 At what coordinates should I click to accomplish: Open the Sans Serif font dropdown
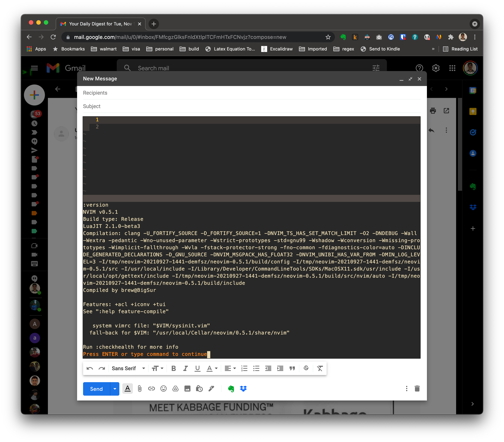click(128, 368)
